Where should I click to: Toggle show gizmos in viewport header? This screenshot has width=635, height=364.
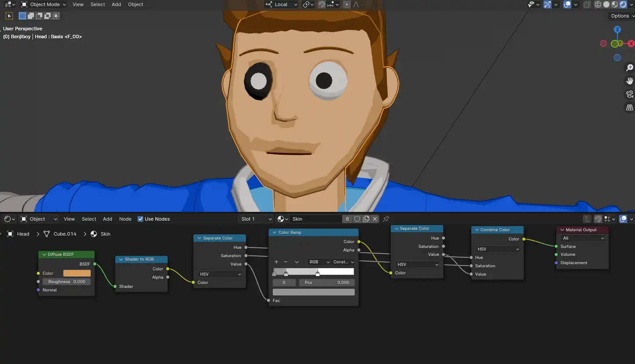547,4
